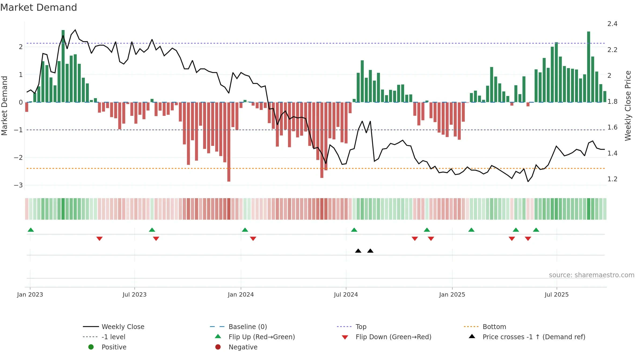Click the 1.6 price tick label
The height and width of the screenshot is (362, 644).
pyautogui.click(x=612, y=127)
